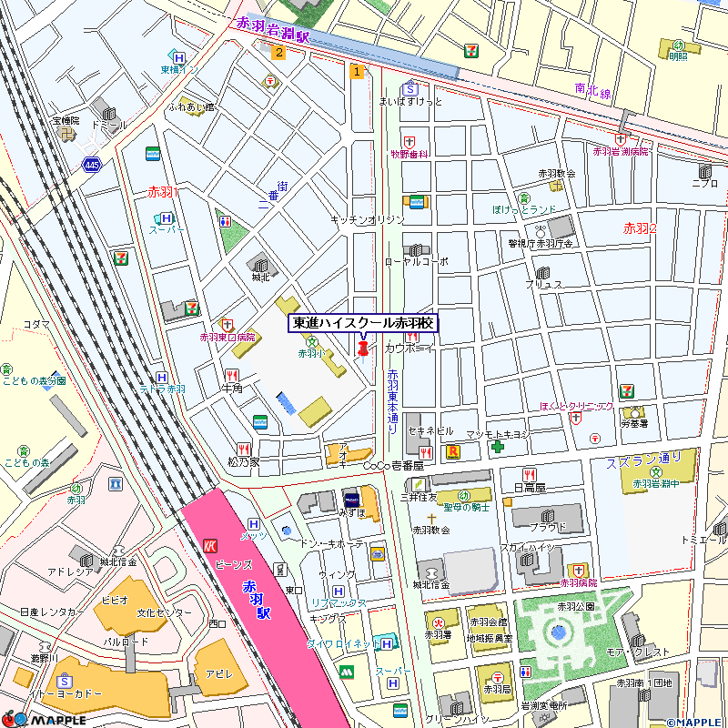Click the orange R icon near マツモトキヨシ

point(452,451)
